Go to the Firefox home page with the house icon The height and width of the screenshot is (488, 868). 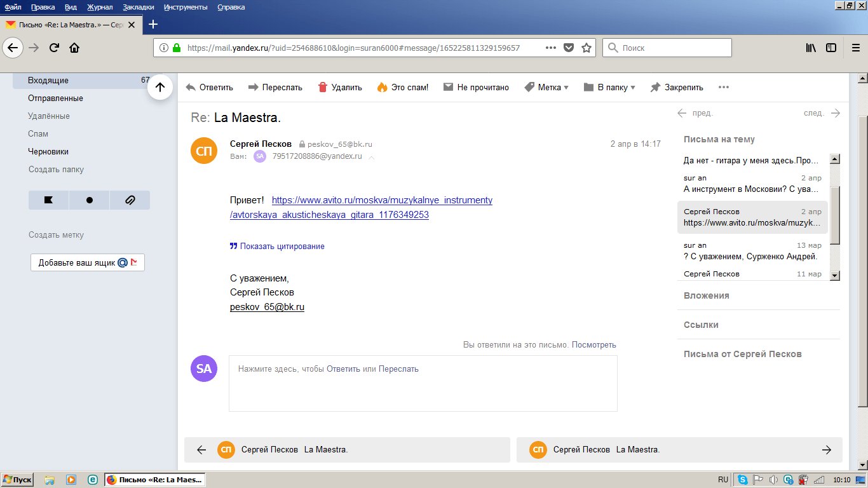(74, 48)
